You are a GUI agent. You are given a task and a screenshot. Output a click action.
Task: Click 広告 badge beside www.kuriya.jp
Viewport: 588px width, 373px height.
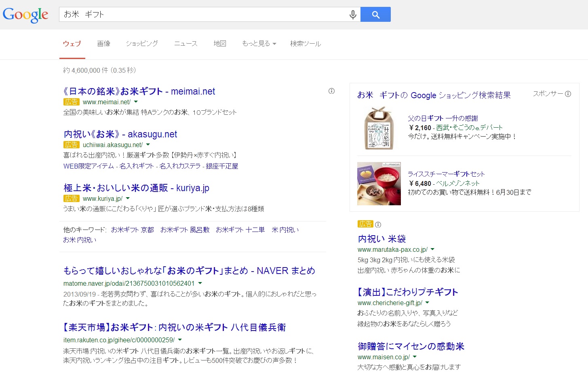tap(71, 198)
